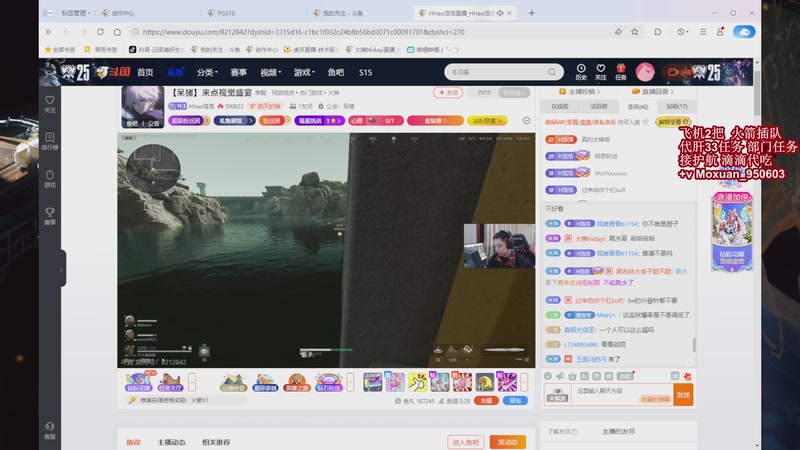The width and height of the screenshot is (800, 450).
Task: Select the 英雄之路 gift icon
Action: (x=296, y=382)
